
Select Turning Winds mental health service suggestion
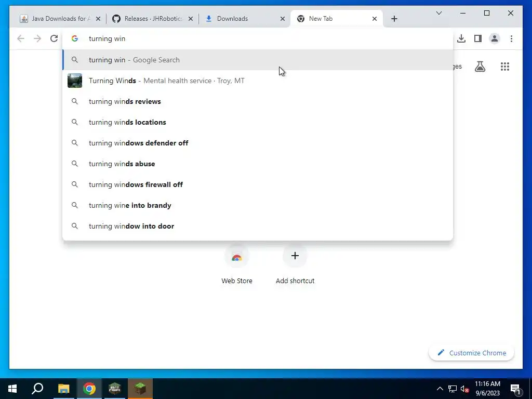(258, 81)
